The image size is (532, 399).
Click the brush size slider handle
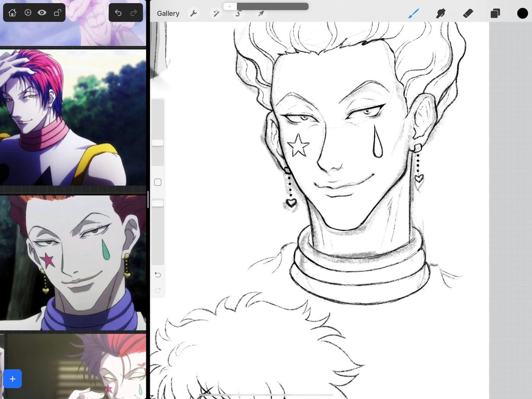pyautogui.click(x=158, y=142)
